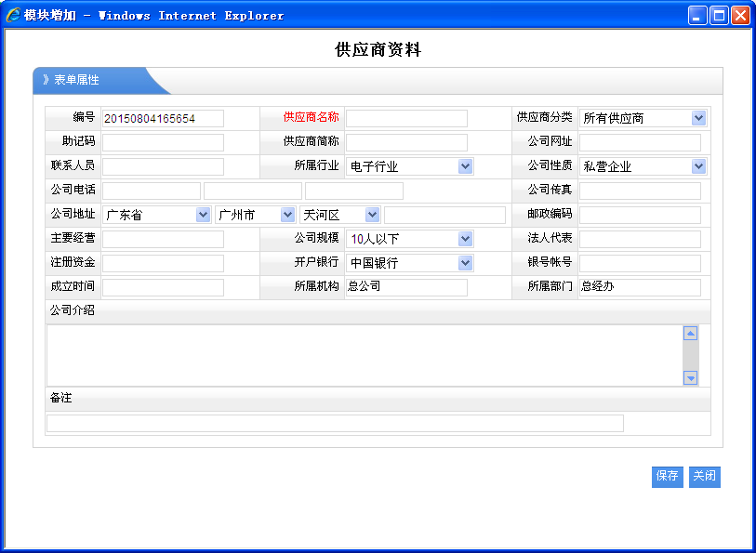This screenshot has height=553, width=756.
Task: Click the 供应商名称 input field
Action: point(406,118)
